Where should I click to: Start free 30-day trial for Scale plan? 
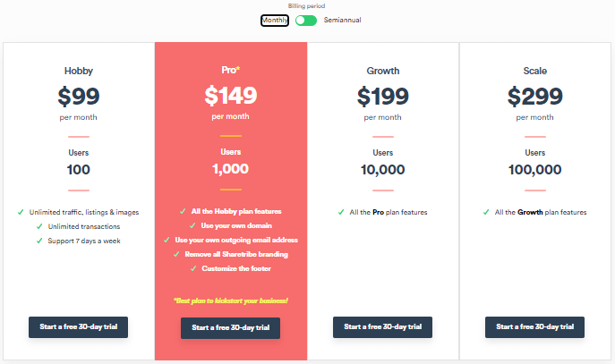click(534, 327)
